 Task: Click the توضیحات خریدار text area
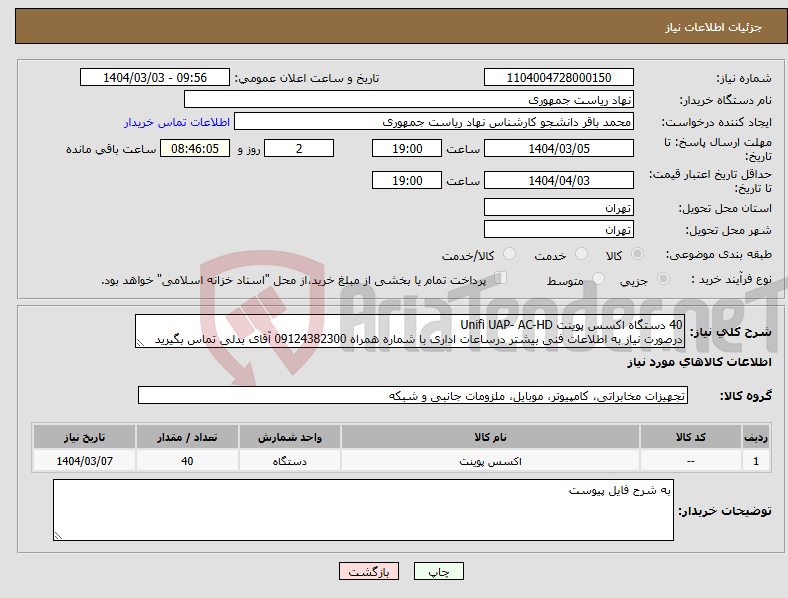coord(363,510)
